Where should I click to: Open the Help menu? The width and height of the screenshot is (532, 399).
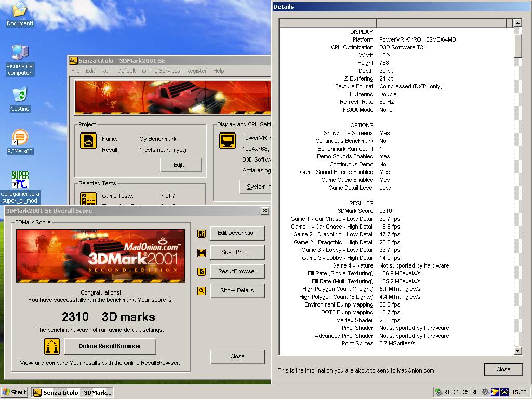pyautogui.click(x=219, y=71)
